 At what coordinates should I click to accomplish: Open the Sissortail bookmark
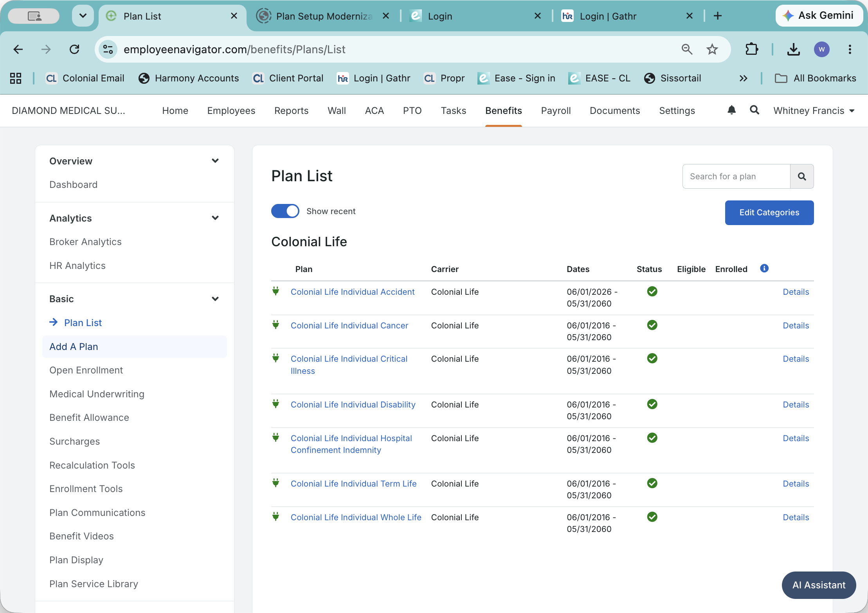672,78
